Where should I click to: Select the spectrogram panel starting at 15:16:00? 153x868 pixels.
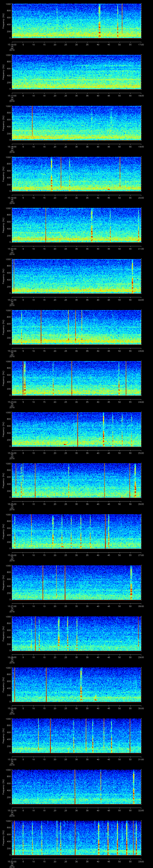coord(77,21)
